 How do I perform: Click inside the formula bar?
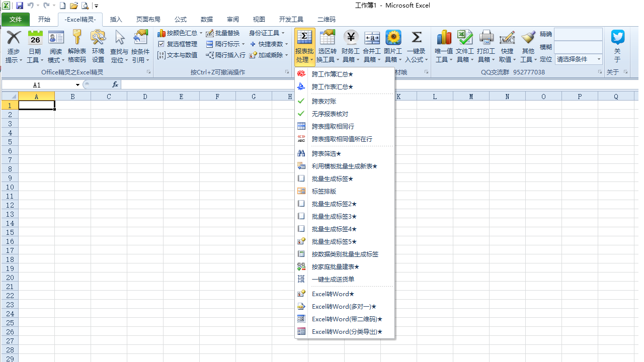(x=201, y=84)
